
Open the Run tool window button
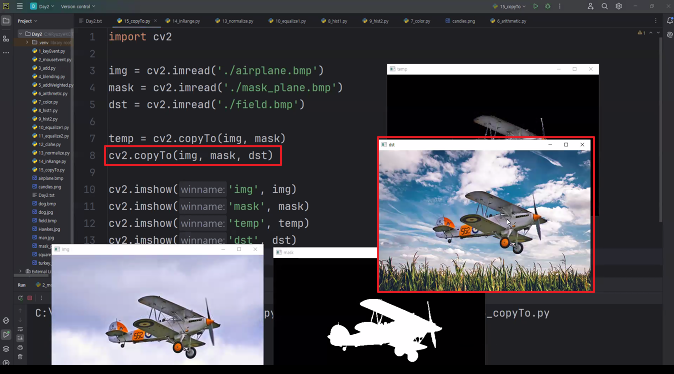pos(6,335)
